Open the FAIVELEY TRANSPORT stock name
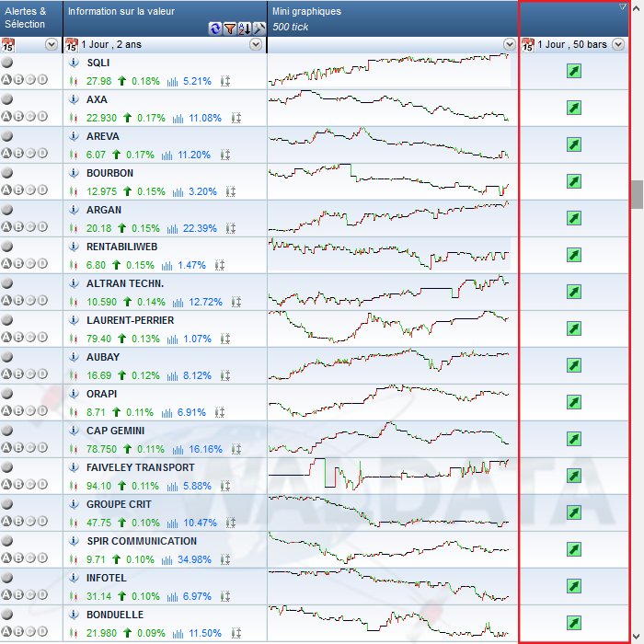Viewport: 644px width, 644px height. point(141,467)
